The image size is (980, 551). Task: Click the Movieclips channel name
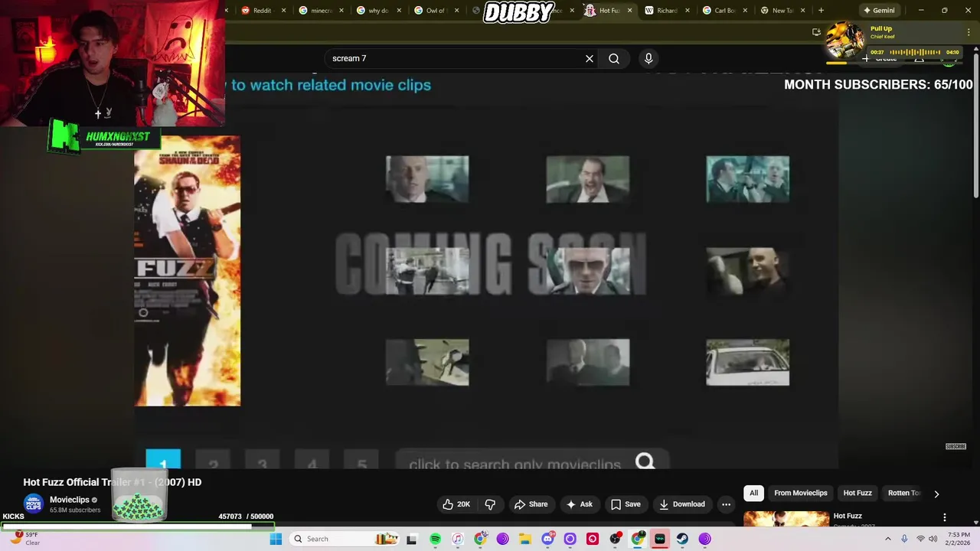pos(70,500)
